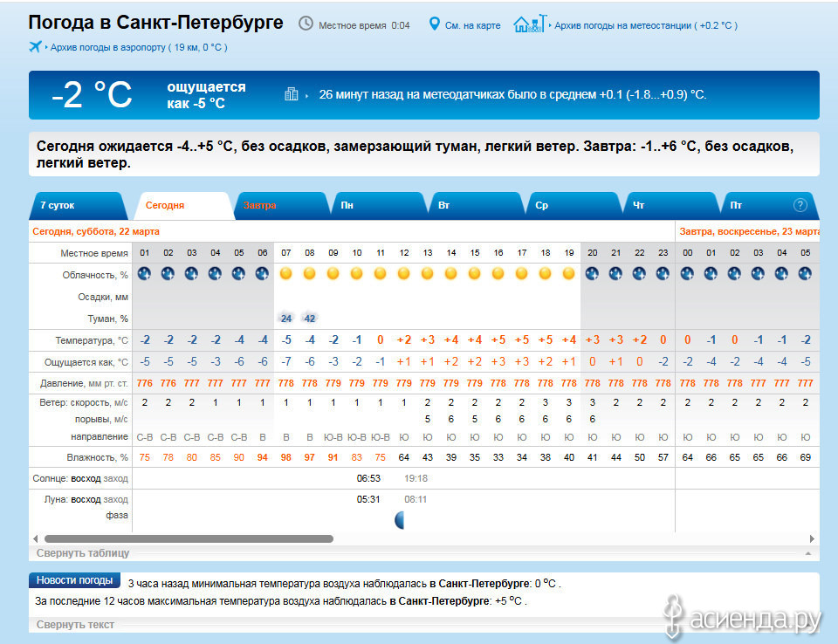
Task: Click the Облачность, % row label
Action: [95, 275]
